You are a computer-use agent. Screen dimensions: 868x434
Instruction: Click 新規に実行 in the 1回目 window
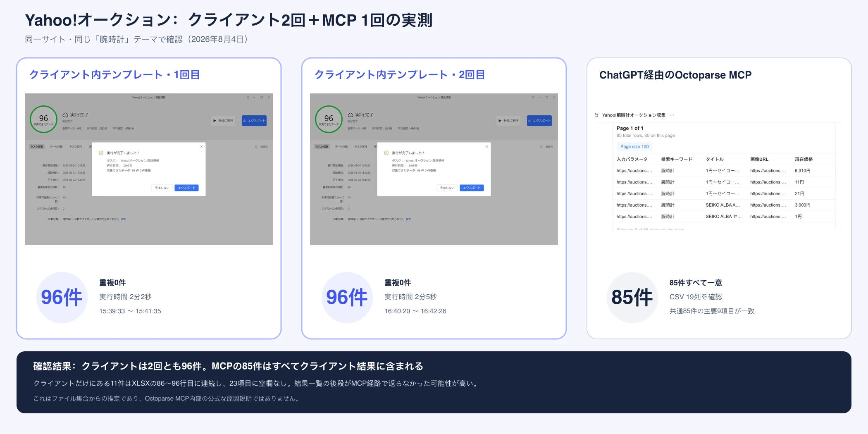click(x=223, y=121)
